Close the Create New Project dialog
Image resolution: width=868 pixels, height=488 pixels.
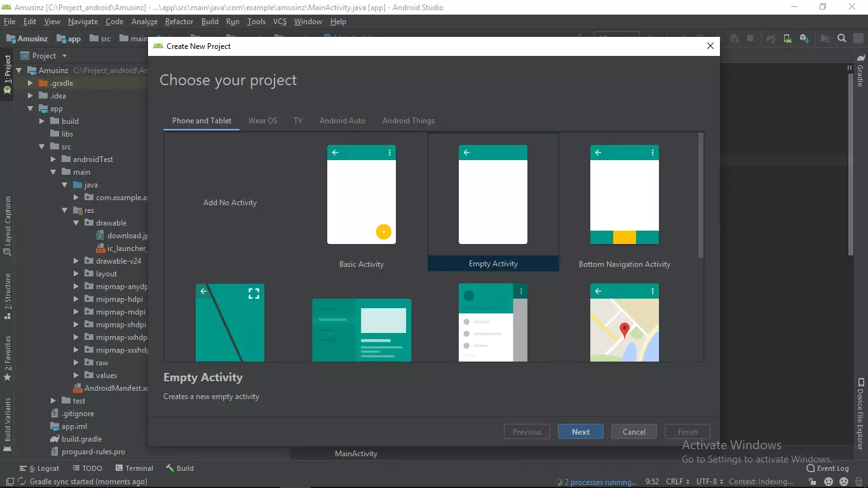(x=710, y=46)
